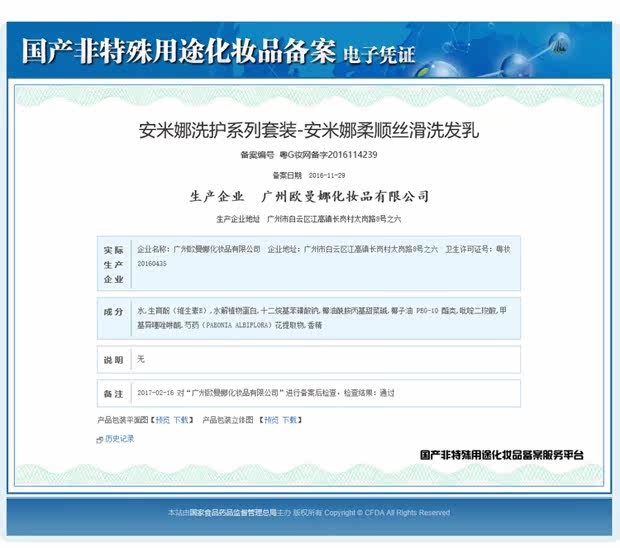Click 预览 link for 产品包装立体图
620x548 pixels.
pos(271,420)
